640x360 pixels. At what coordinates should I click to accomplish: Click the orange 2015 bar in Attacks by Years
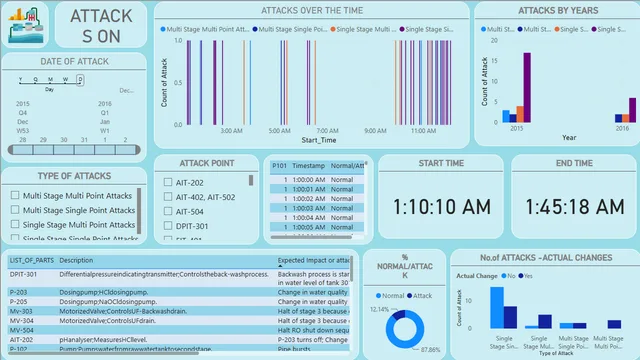click(x=520, y=114)
